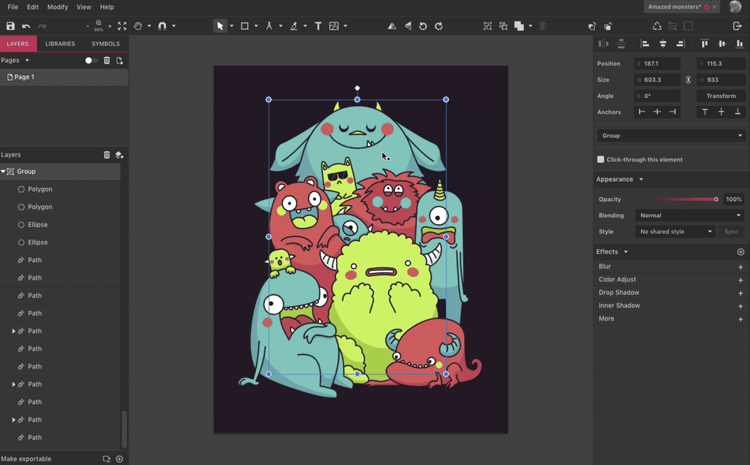Click the Align top edges icon

coord(705,44)
